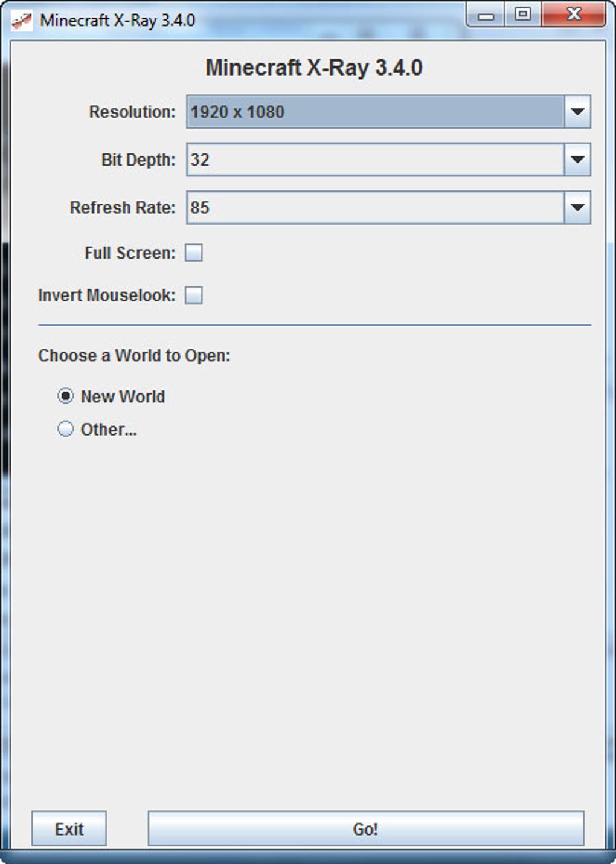Click the 'Minecraft X-Ray 3.4.0' heading text
This screenshot has width=616, height=864.
(314, 68)
